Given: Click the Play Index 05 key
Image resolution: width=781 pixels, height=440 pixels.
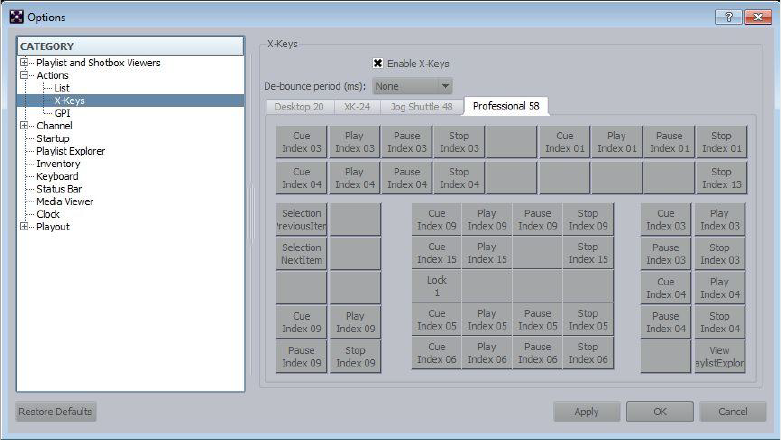Looking at the screenshot, I should (487, 319).
